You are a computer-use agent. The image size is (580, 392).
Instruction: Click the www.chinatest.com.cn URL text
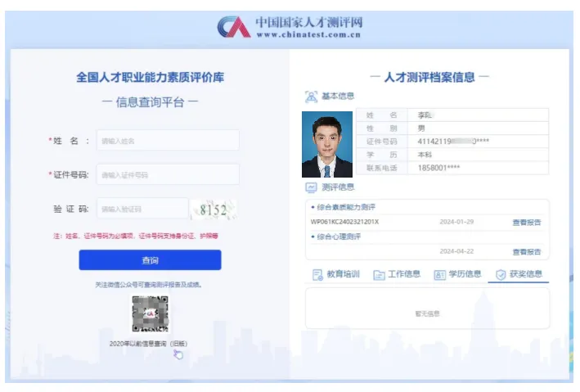point(308,35)
